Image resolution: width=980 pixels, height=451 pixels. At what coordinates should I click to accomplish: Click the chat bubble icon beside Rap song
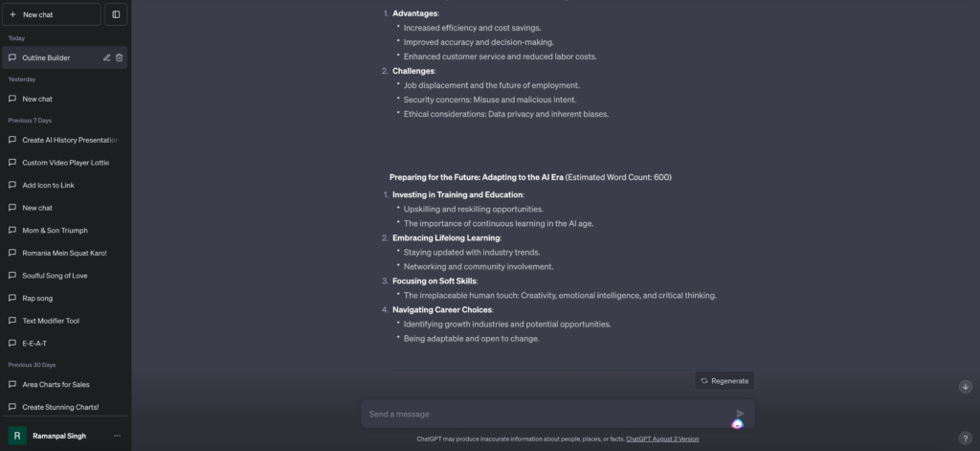[x=12, y=298]
